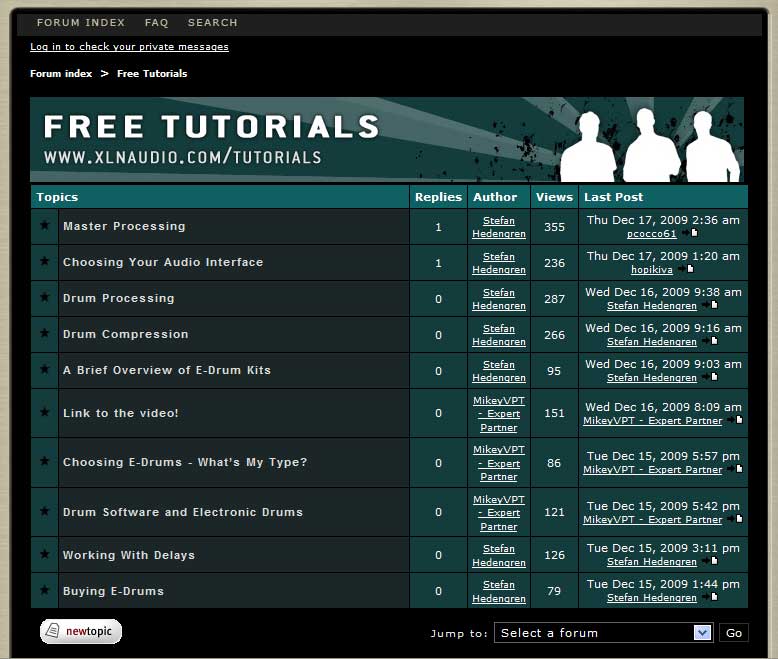Click Free Tutorials banner image
The height and width of the screenshot is (659, 778).
(x=387, y=139)
